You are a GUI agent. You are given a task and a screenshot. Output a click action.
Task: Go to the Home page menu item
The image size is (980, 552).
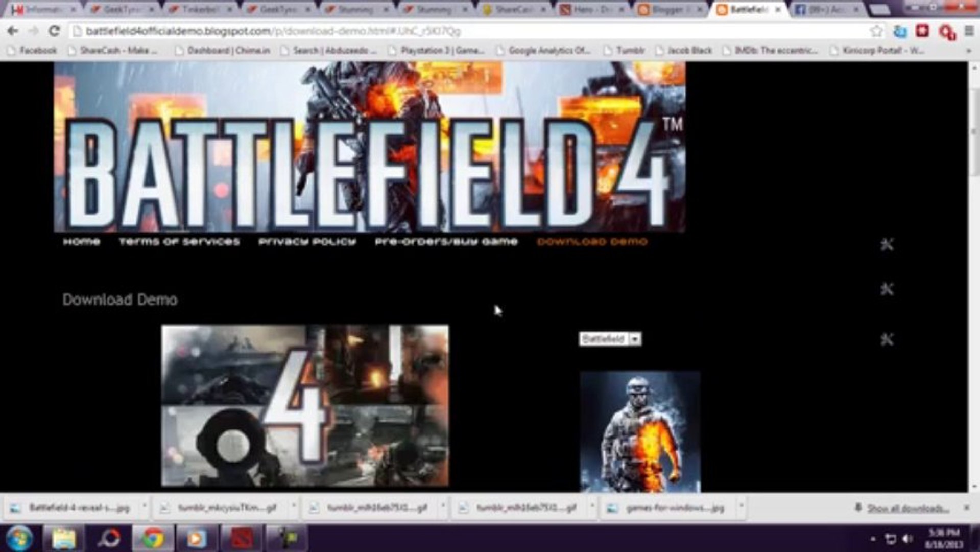coord(82,242)
